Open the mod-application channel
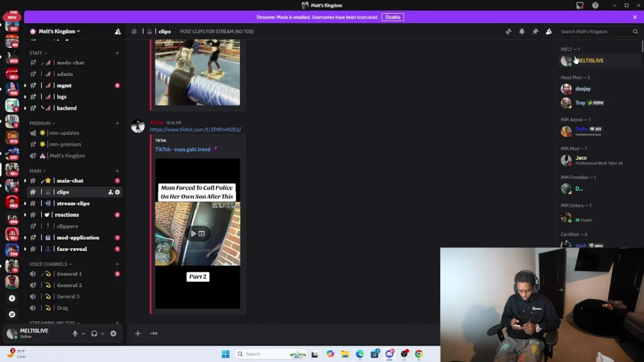Viewport: 644px width, 362px height. [x=74, y=237]
